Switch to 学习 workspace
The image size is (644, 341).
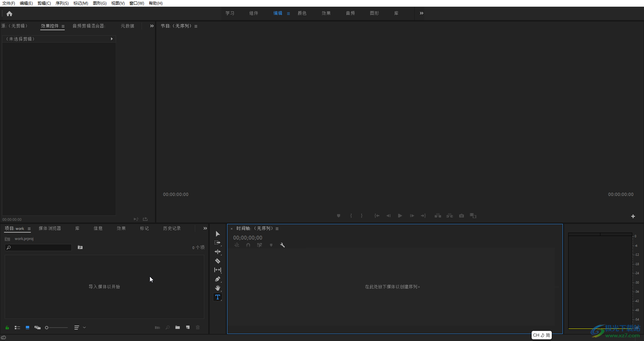pos(230,13)
